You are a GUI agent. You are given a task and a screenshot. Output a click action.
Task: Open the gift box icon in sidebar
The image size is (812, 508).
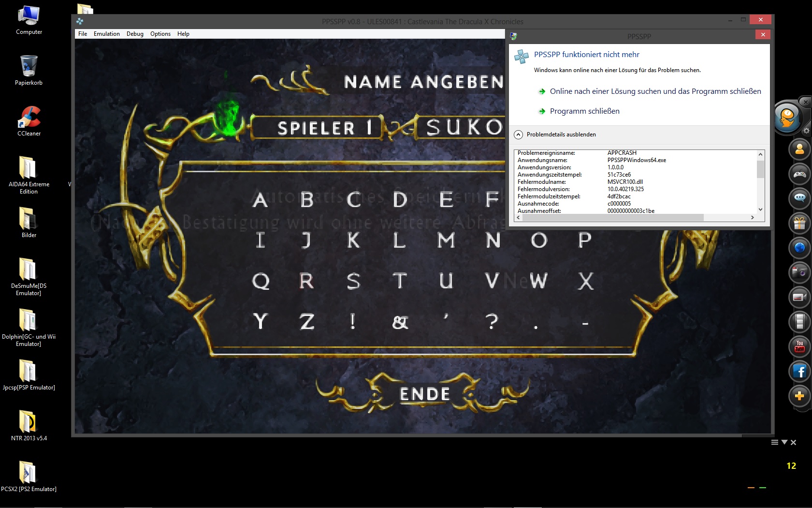coord(799,223)
